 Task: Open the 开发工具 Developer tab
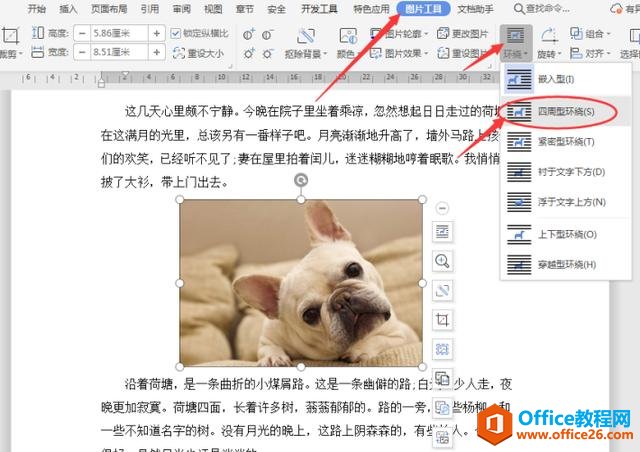(320, 9)
